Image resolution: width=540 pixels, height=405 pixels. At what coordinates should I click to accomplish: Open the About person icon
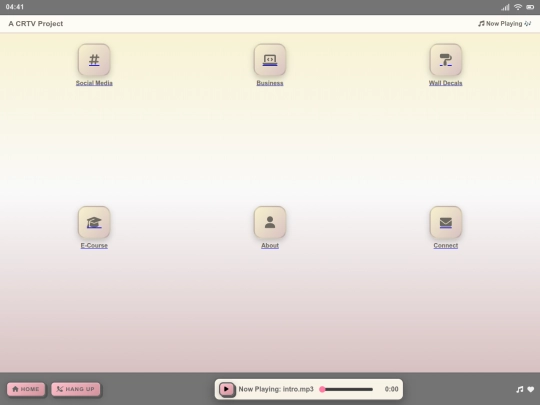tap(270, 222)
